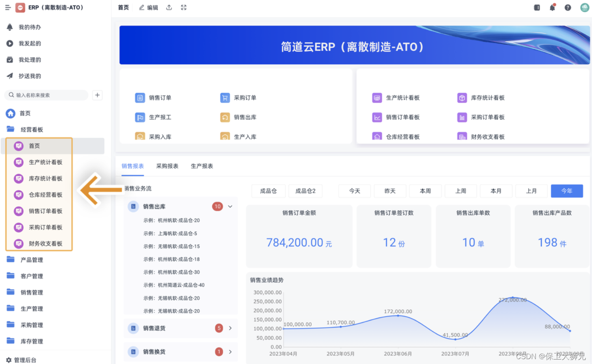This screenshot has width=592, height=364.
Task: Switch to the 采购报表 tab
Action: [x=167, y=166]
